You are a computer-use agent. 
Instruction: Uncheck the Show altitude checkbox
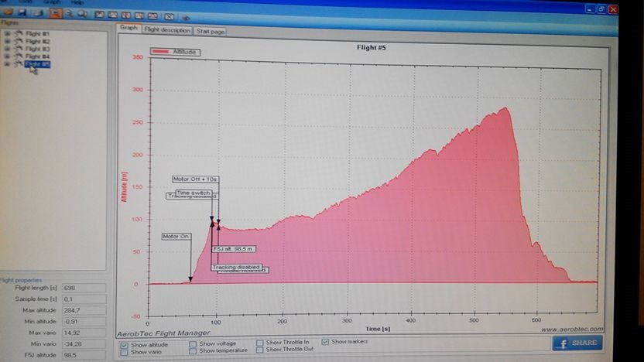pyautogui.click(x=125, y=344)
